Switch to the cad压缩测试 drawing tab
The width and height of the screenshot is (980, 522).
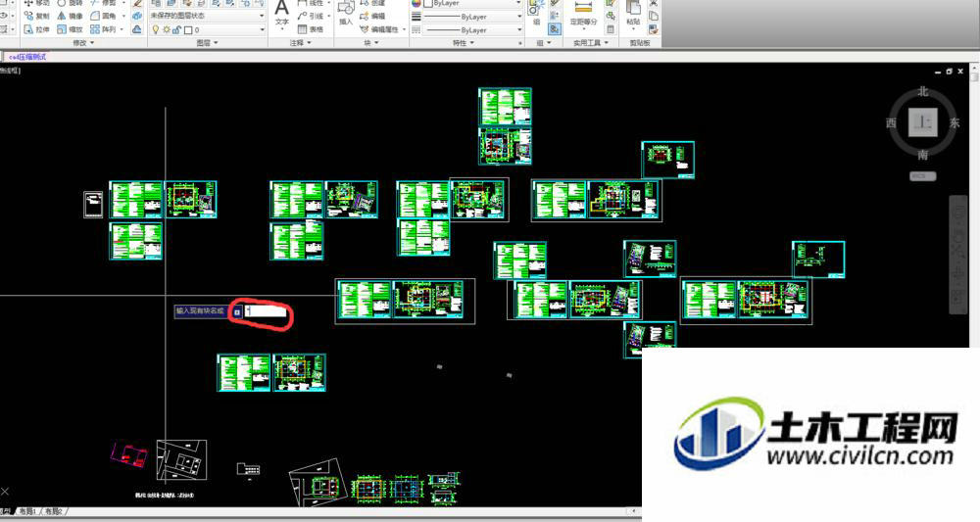(27, 57)
